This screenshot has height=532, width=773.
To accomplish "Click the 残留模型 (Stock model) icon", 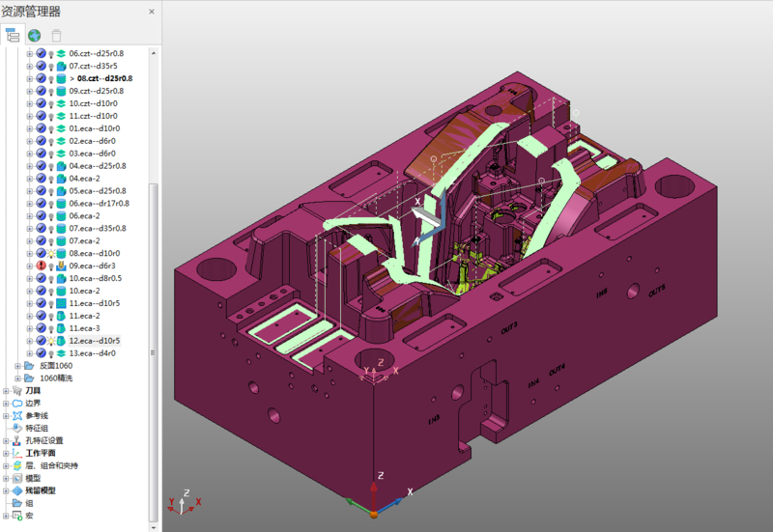I will (x=16, y=490).
